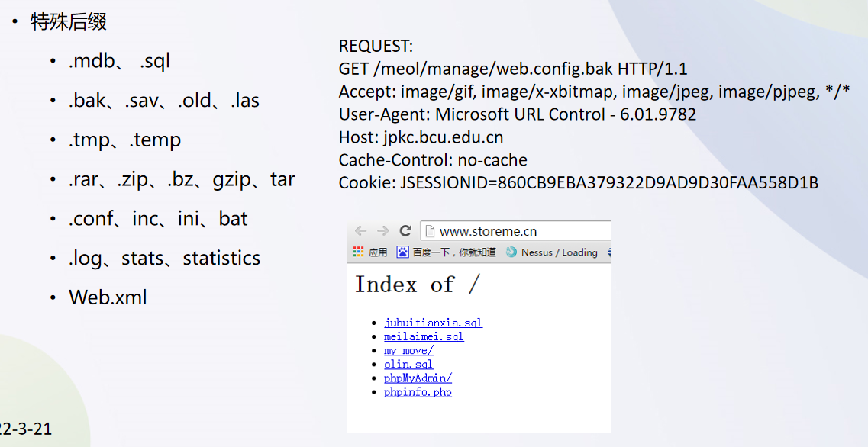Click the 'Cache-Control: no-cache' line
The image size is (868, 447).
click(x=433, y=160)
